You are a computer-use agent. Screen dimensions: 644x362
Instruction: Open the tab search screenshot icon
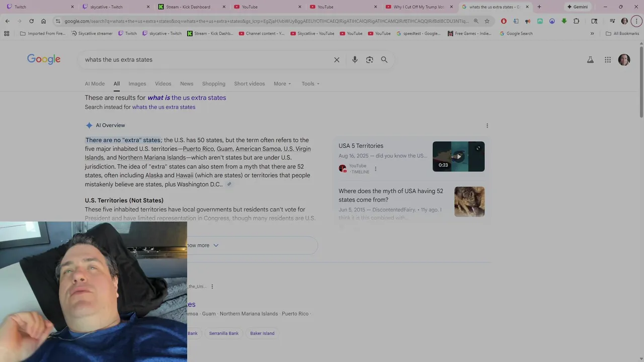(594, 21)
